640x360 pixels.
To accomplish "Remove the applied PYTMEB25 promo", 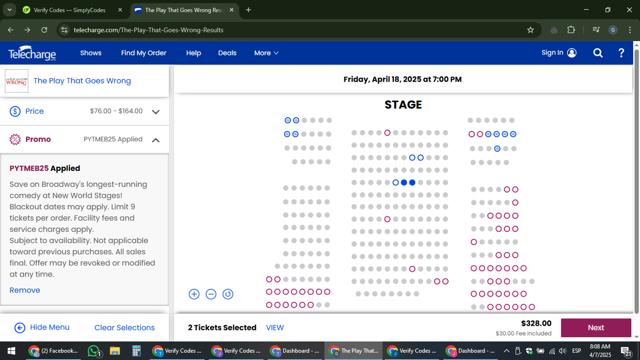I will tap(24, 290).
